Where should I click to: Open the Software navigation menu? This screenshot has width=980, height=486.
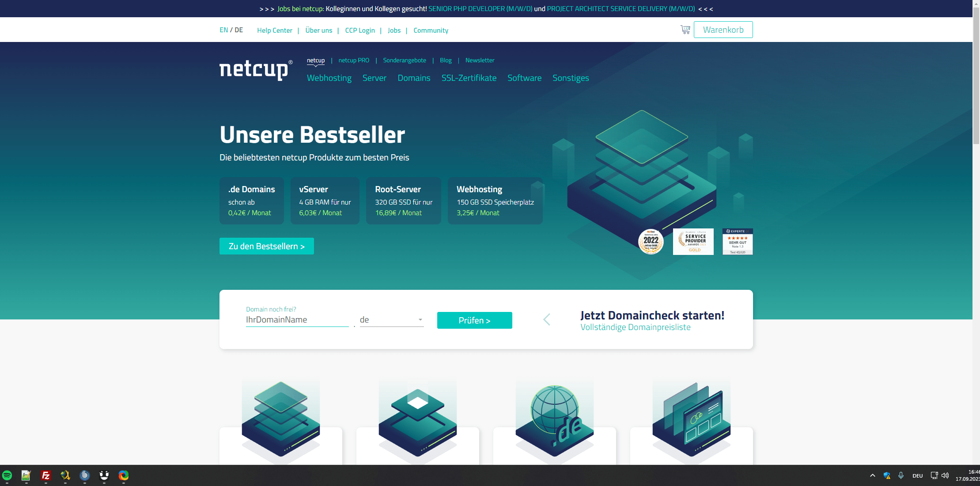tap(524, 78)
